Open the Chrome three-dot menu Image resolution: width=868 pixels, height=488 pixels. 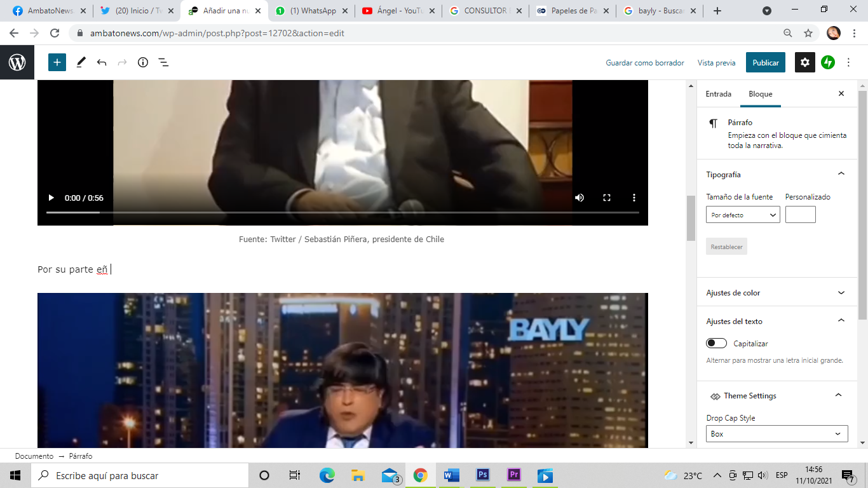pyautogui.click(x=854, y=33)
